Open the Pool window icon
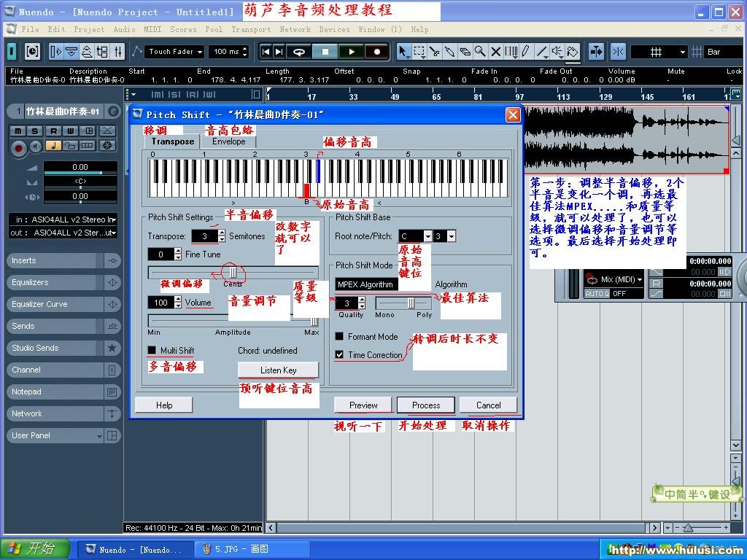This screenshot has width=747, height=560. pos(102,52)
